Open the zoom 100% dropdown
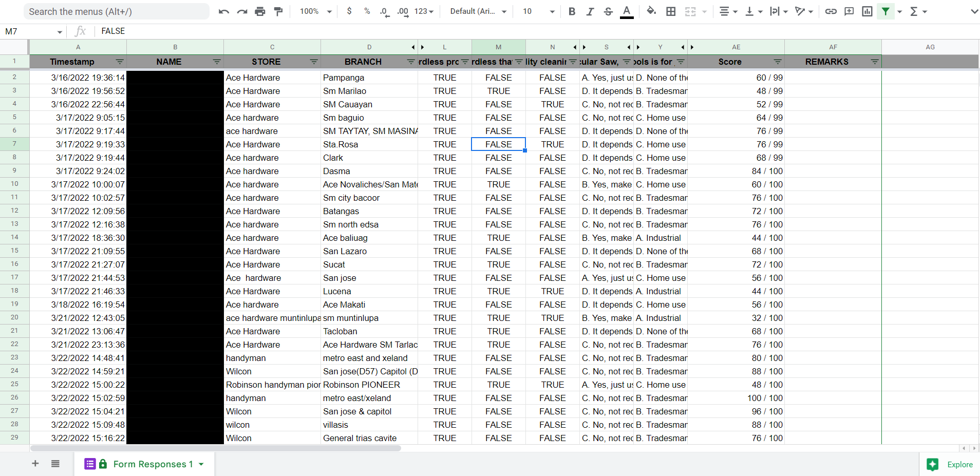The image size is (980, 476). [x=316, y=11]
